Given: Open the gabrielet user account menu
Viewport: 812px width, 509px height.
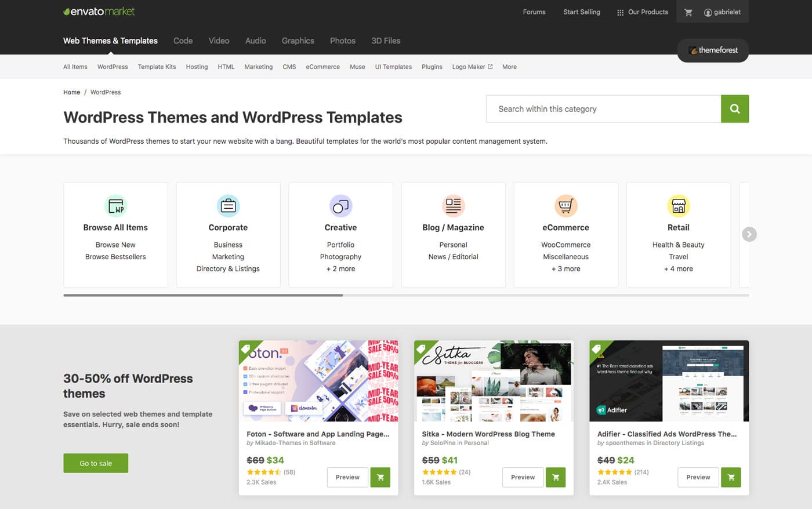Looking at the screenshot, I should 722,12.
